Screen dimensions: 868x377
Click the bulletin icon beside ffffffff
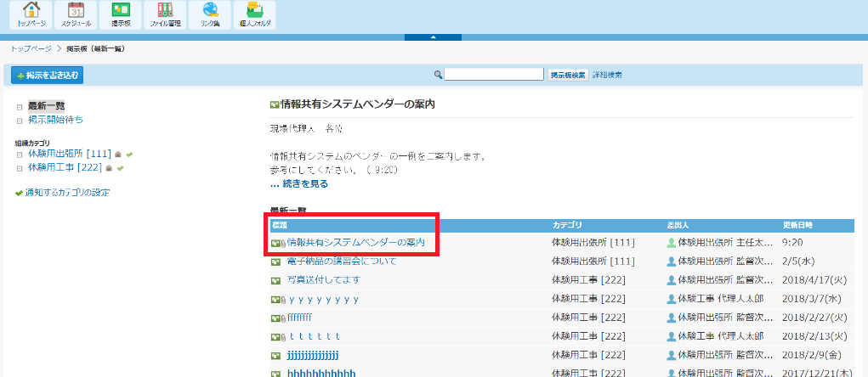pyautogui.click(x=275, y=318)
